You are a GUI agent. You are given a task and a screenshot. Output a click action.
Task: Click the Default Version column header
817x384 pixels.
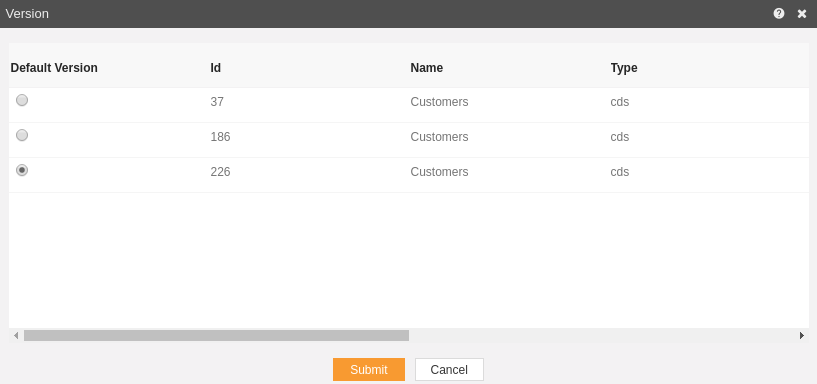click(54, 68)
